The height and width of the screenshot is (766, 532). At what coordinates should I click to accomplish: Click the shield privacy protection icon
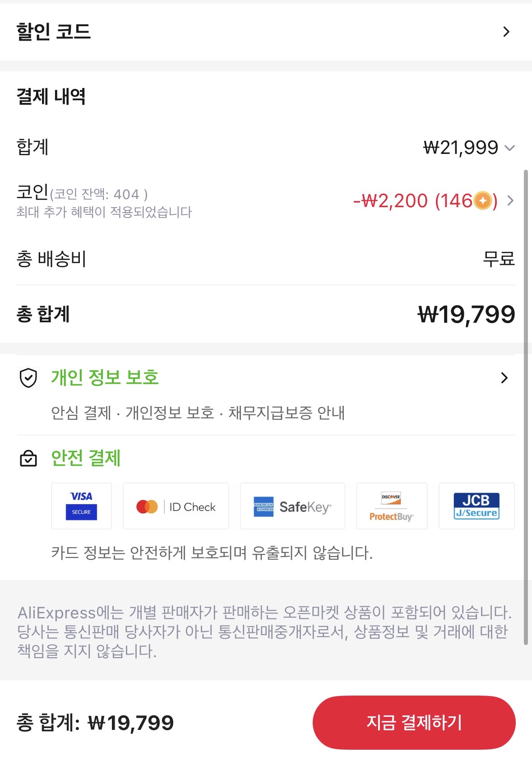click(28, 378)
